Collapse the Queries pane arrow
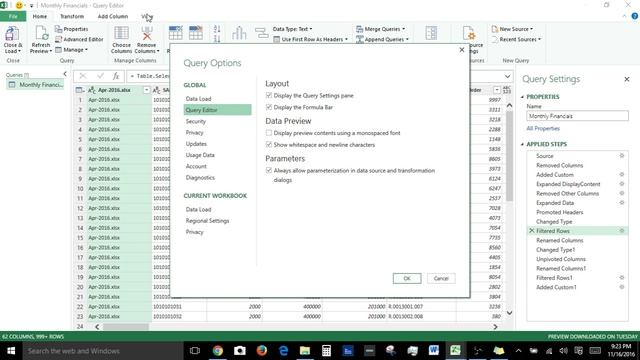640x360 pixels. [x=65, y=74]
